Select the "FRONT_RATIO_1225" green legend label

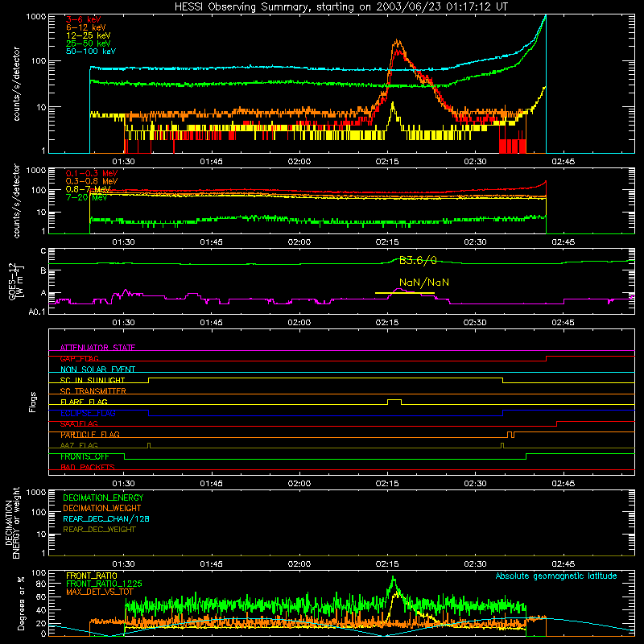[x=104, y=584]
